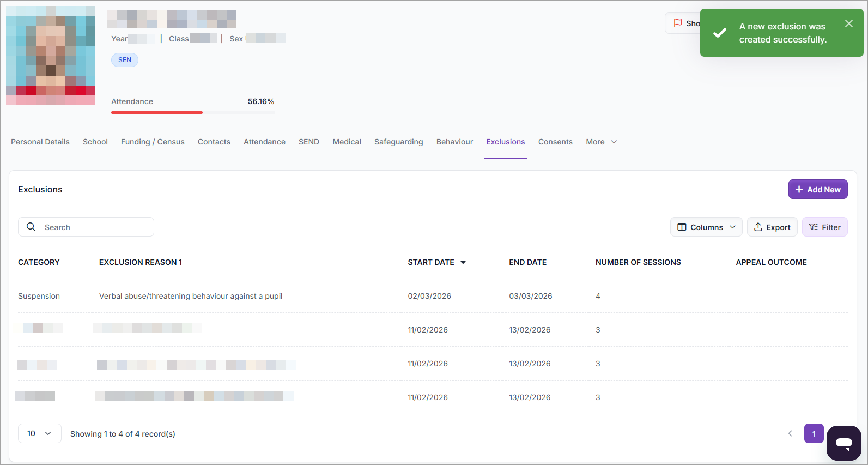Add a new exclusion record
The image size is (868, 465).
(x=817, y=190)
